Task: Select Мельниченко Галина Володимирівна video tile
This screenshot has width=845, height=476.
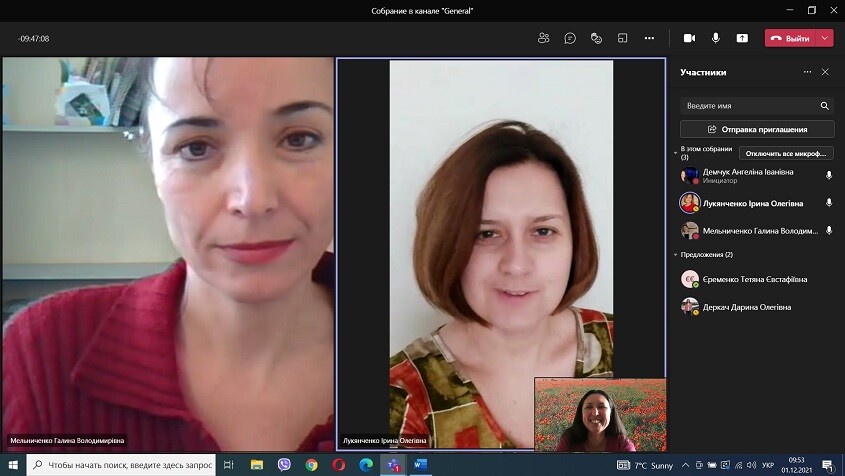Action: (168, 254)
